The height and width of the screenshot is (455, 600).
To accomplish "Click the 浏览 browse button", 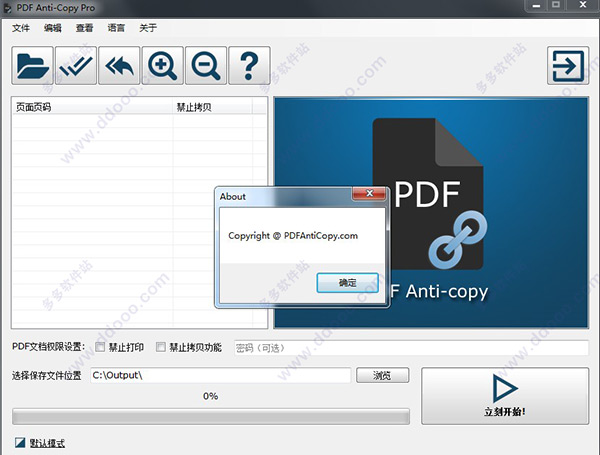I will (x=382, y=375).
